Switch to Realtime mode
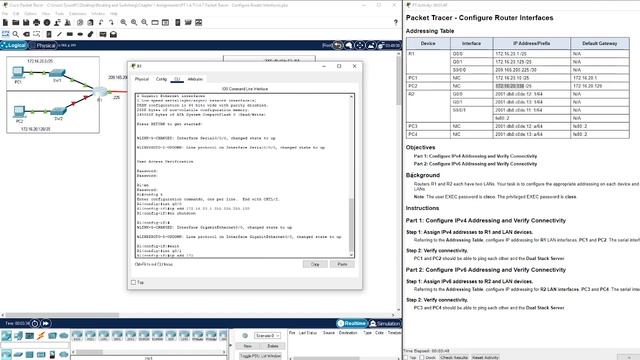This screenshot has height=360, width=640. pos(352,323)
